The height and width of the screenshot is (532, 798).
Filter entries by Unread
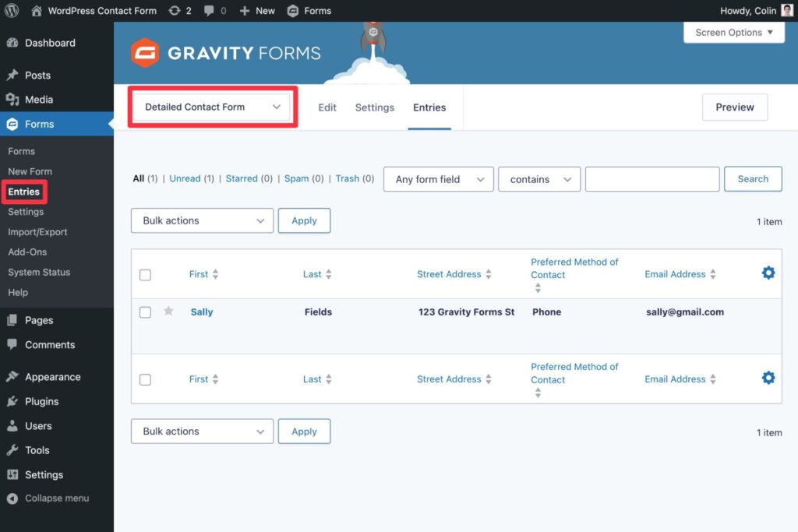click(x=185, y=178)
